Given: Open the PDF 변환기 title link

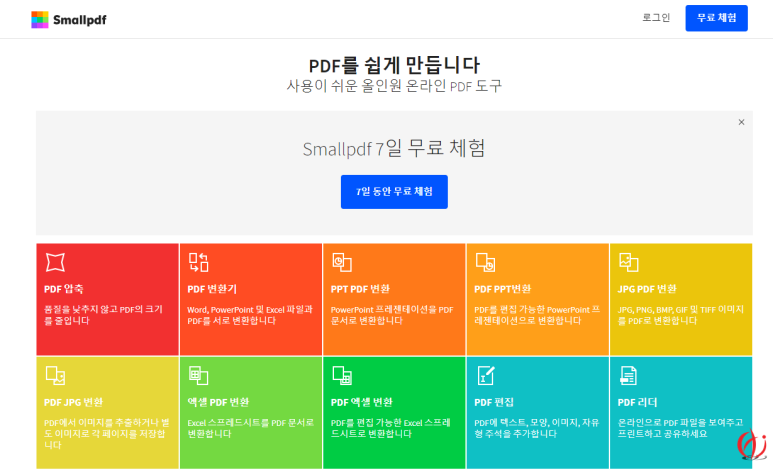Looking at the screenshot, I should [212, 289].
